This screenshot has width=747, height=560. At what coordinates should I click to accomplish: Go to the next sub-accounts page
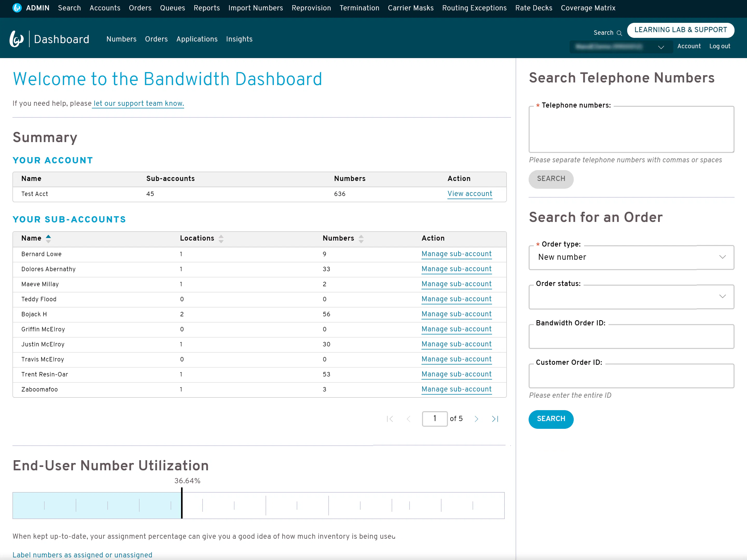point(476,419)
